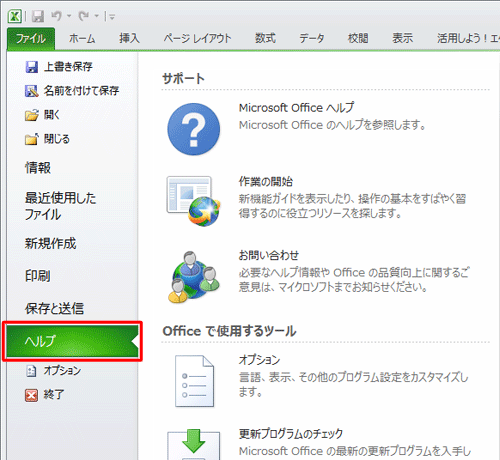Image resolution: width=500 pixels, height=460 pixels.
Task: Open the お問い合わせ title link
Action: [x=268, y=256]
